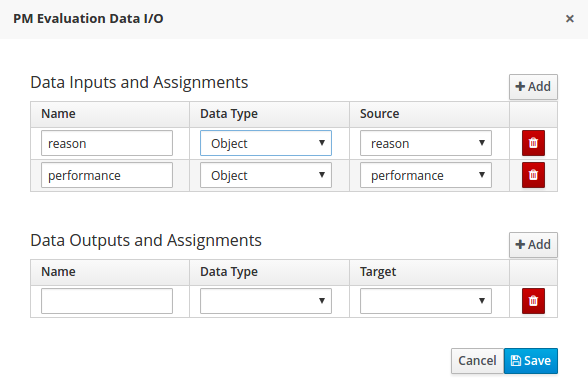Delete the reason input row

pyautogui.click(x=533, y=143)
